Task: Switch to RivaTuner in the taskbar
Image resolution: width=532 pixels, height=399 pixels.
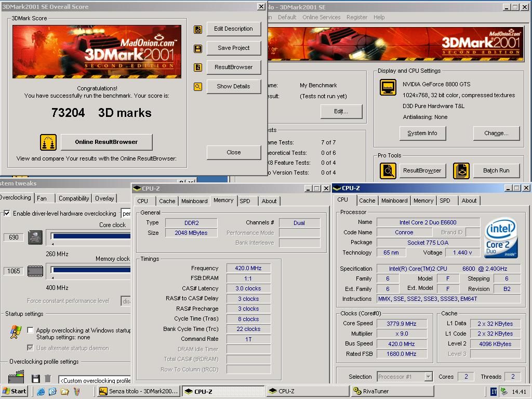Action: point(393,391)
